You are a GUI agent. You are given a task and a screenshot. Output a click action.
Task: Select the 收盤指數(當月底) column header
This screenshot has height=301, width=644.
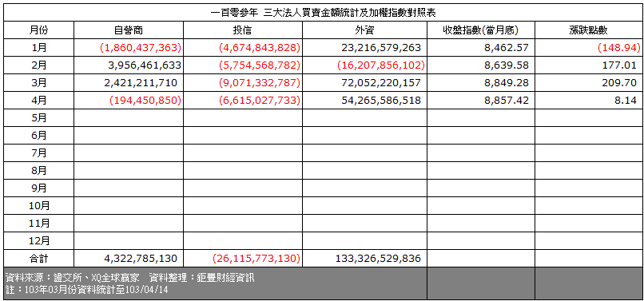(480, 30)
